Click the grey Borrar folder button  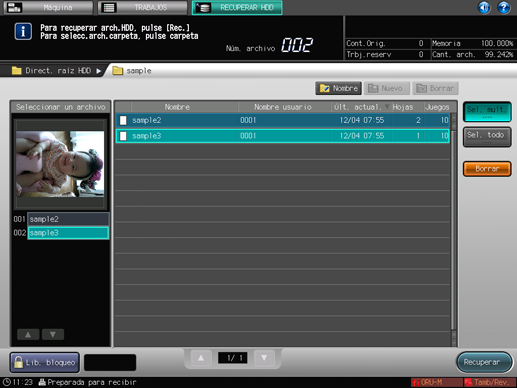[435, 88]
